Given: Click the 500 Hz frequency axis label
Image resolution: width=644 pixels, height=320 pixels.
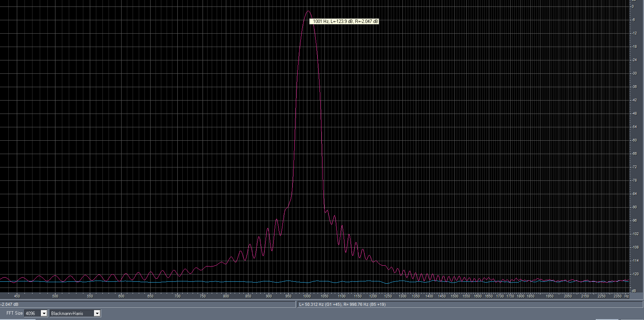Looking at the screenshot, I should point(55,296).
